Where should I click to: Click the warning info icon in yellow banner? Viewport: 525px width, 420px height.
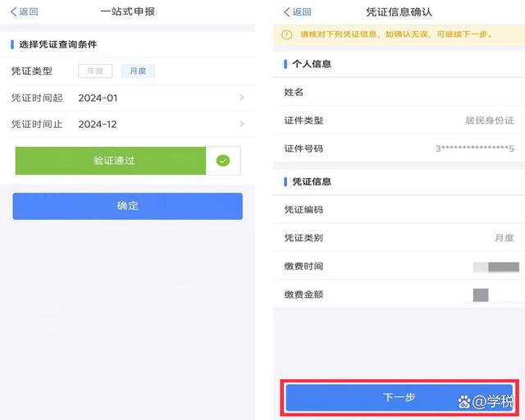click(286, 34)
